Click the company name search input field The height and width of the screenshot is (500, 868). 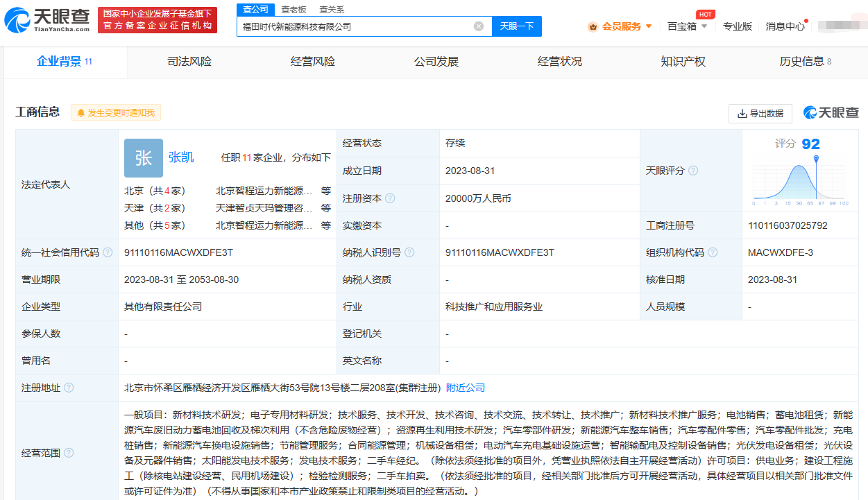[x=354, y=26]
